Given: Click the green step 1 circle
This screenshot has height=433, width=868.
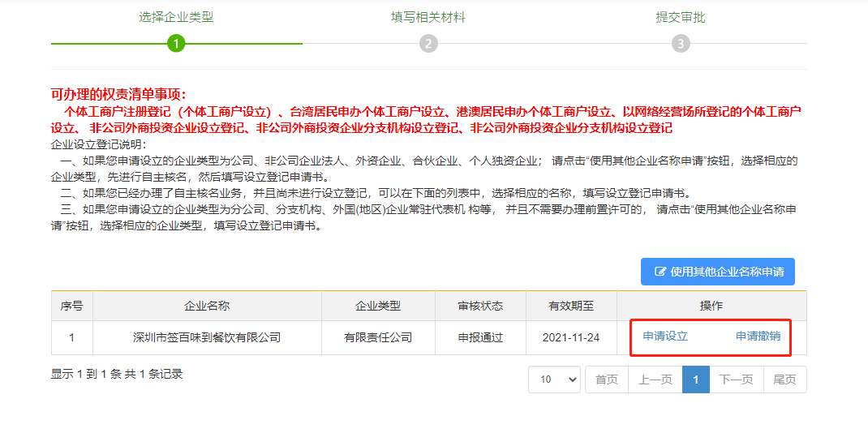Looking at the screenshot, I should [x=176, y=44].
